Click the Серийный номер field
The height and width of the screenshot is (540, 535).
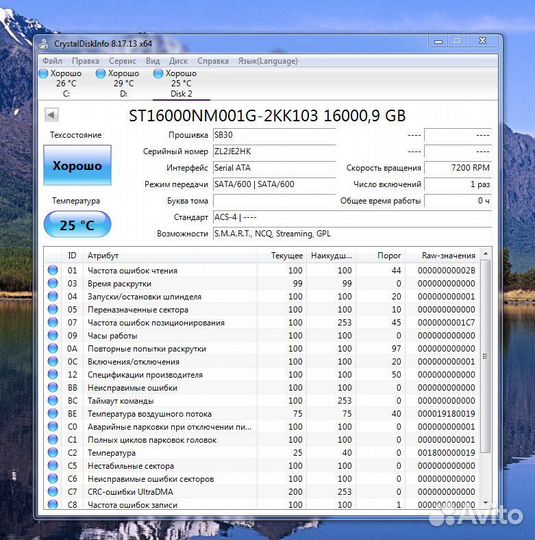(x=274, y=152)
